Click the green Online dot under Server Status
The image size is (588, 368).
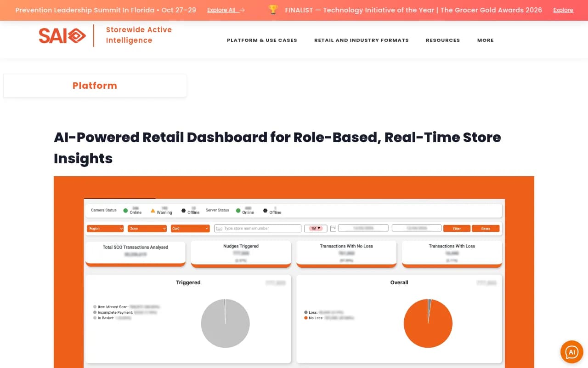(238, 211)
